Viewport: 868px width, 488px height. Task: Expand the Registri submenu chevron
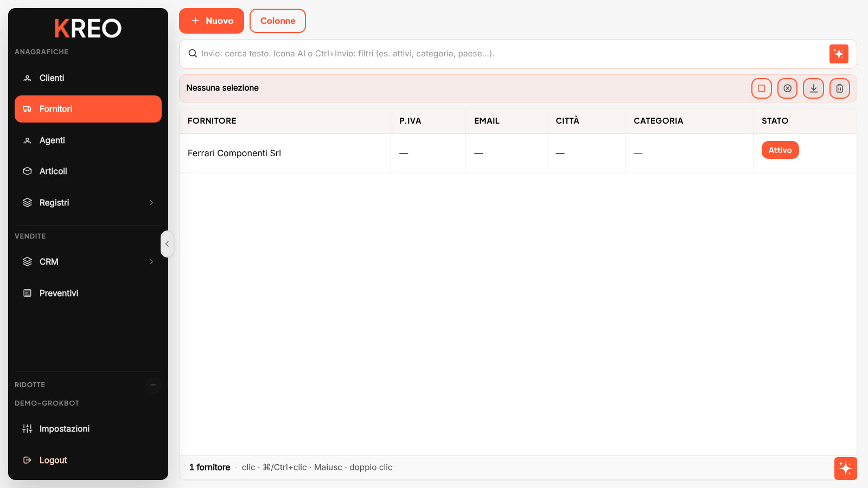tap(151, 203)
